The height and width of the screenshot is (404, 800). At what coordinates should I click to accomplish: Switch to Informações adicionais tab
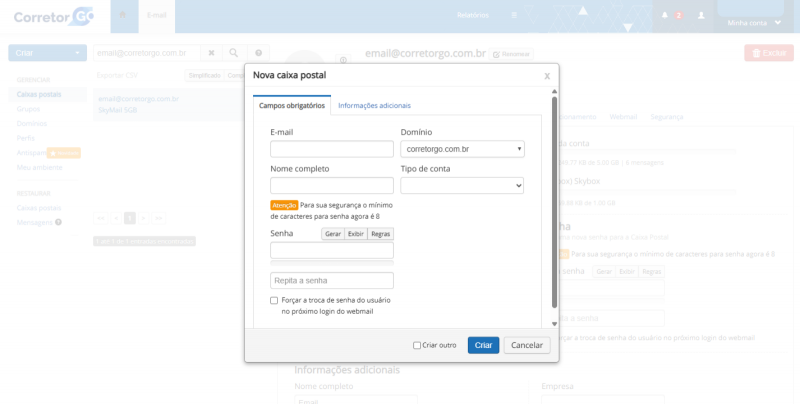[x=374, y=106]
